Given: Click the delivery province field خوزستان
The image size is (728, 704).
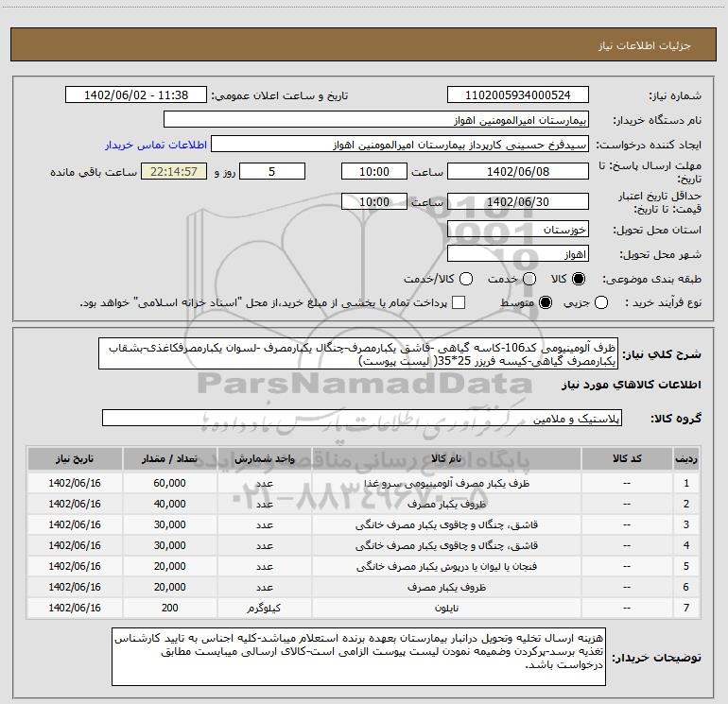Looking at the screenshot, I should click(518, 230).
